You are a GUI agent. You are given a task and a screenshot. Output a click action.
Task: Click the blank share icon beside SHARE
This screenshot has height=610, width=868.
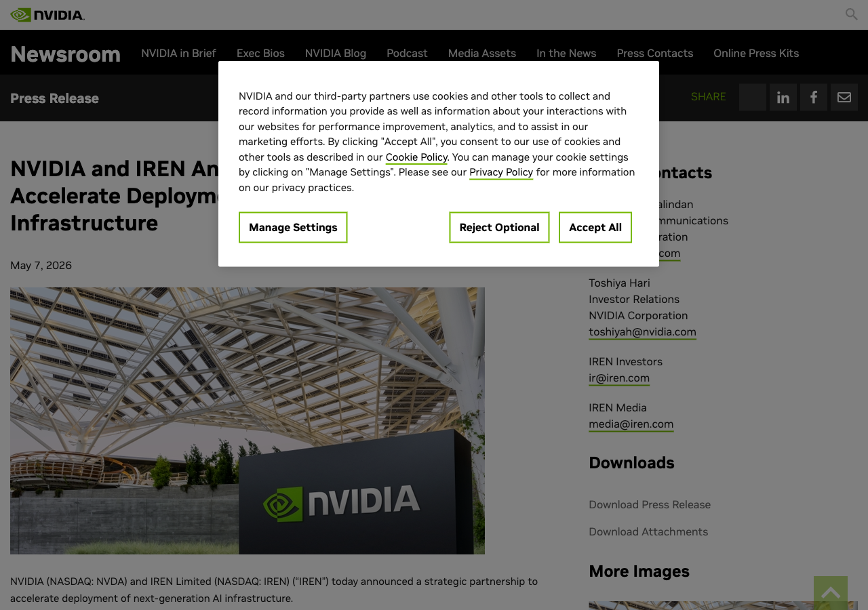(752, 98)
